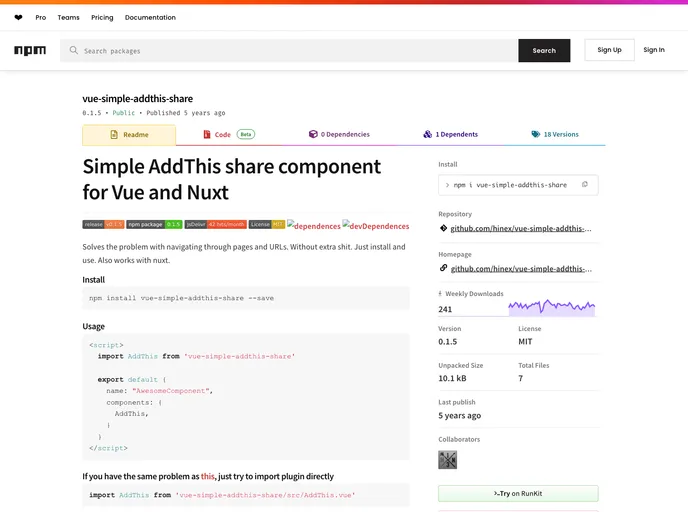The image size is (688, 512).
Task: Click the package title vue-simple-addthis-share
Action: pyautogui.click(x=137, y=99)
